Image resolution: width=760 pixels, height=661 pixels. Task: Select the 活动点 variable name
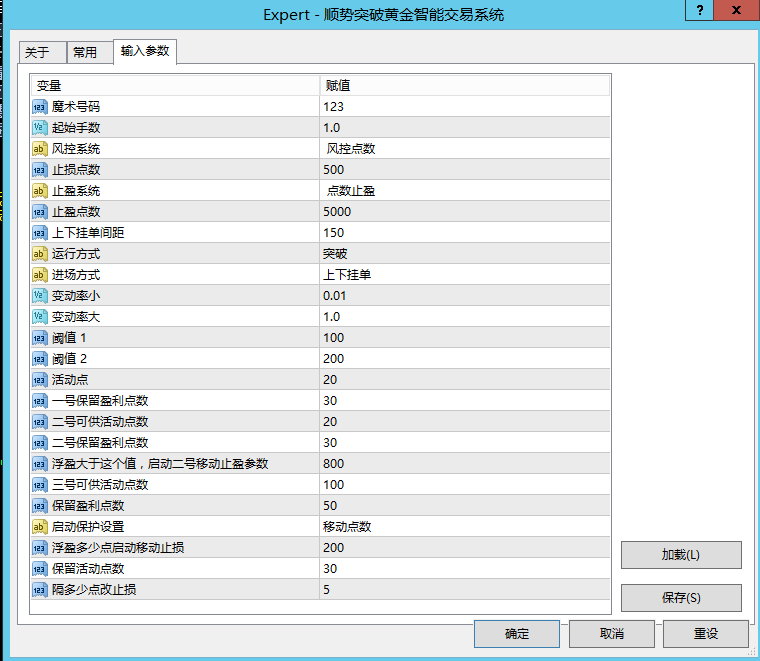pyautogui.click(x=70, y=380)
